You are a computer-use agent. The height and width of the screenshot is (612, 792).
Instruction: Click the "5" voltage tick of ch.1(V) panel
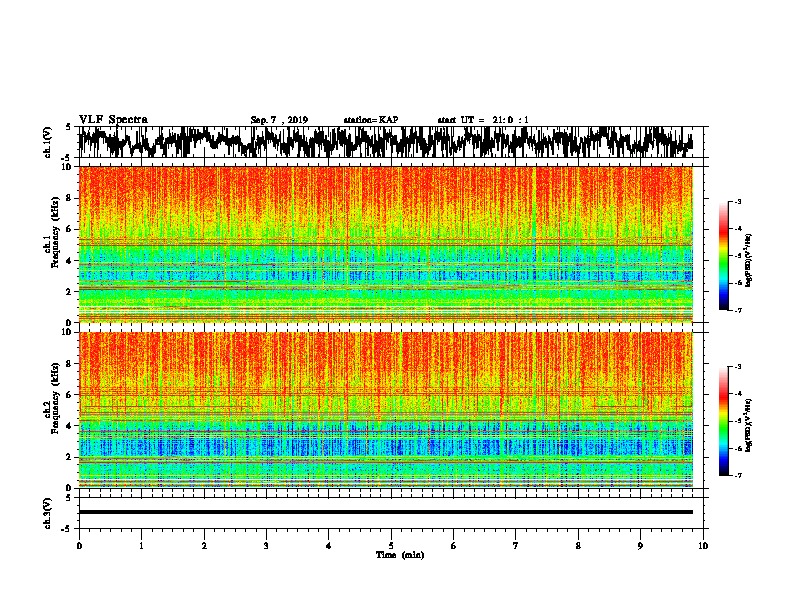(x=68, y=127)
